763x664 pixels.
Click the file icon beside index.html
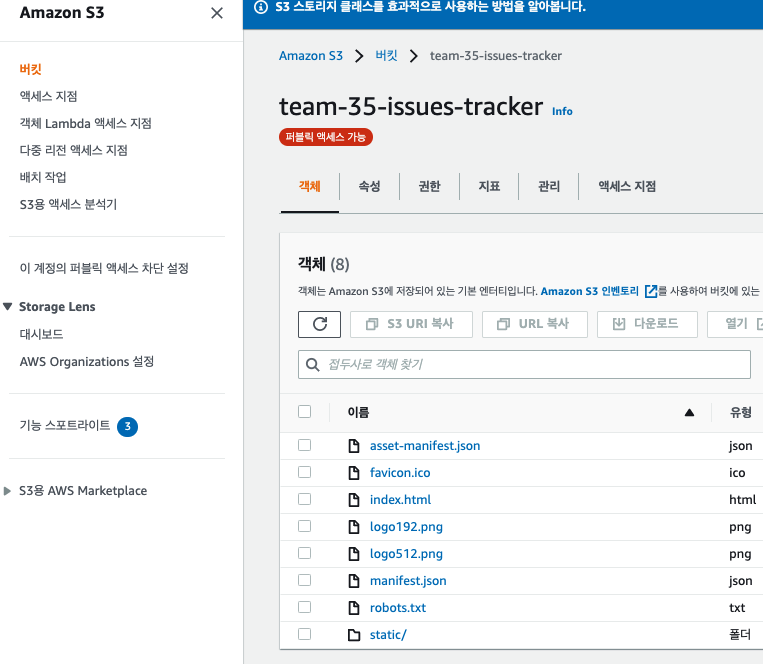(354, 500)
